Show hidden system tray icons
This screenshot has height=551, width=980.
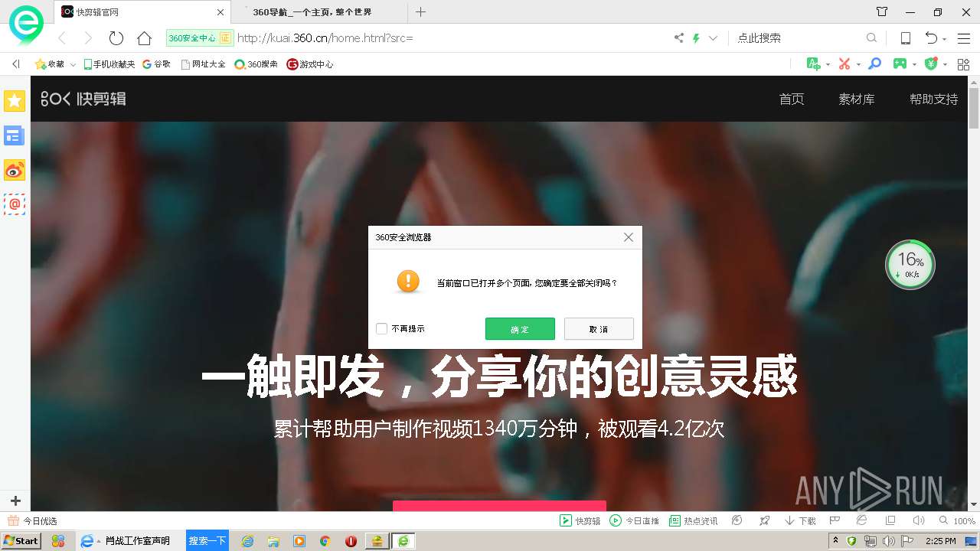pyautogui.click(x=836, y=541)
